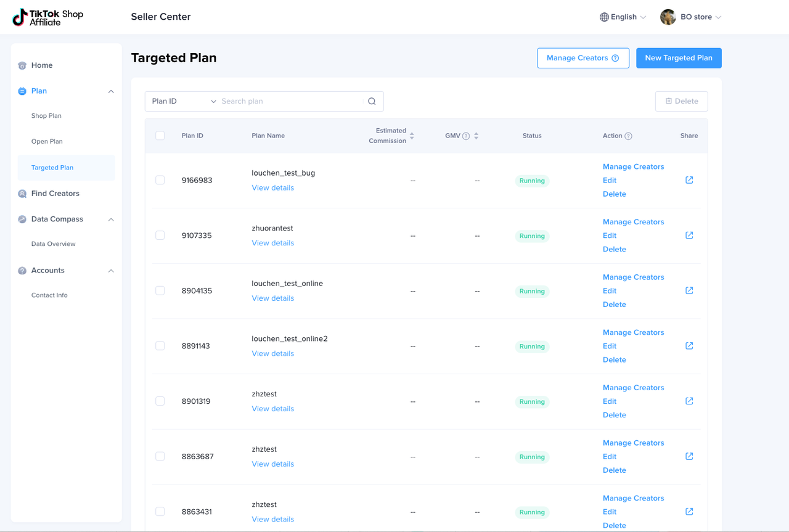The height and width of the screenshot is (532, 789).
Task: Click the New Targeted Plan button
Action: [x=678, y=58]
